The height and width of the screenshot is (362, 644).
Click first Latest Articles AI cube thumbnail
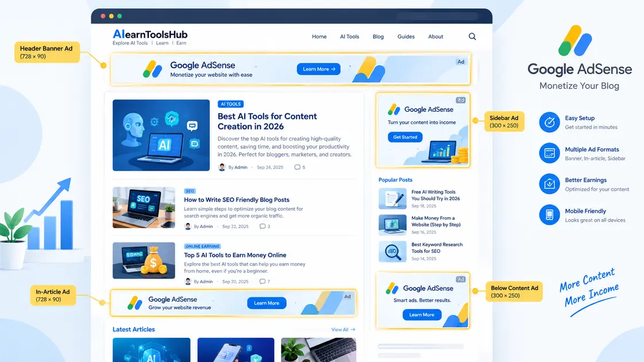[x=151, y=350]
